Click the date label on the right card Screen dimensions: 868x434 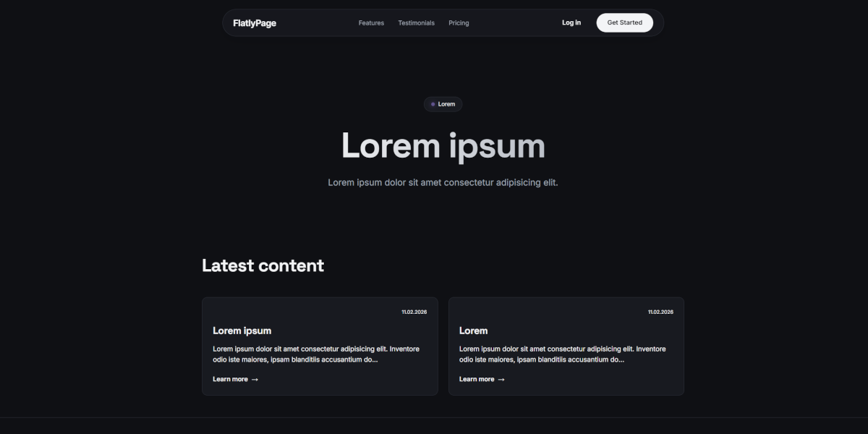(660, 312)
